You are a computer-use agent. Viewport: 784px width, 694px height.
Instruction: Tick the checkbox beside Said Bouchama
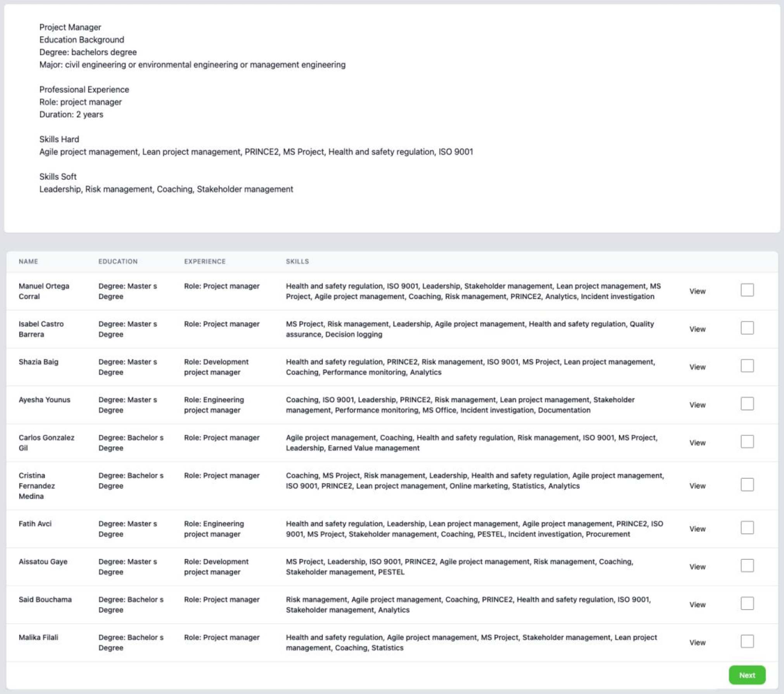[747, 604]
